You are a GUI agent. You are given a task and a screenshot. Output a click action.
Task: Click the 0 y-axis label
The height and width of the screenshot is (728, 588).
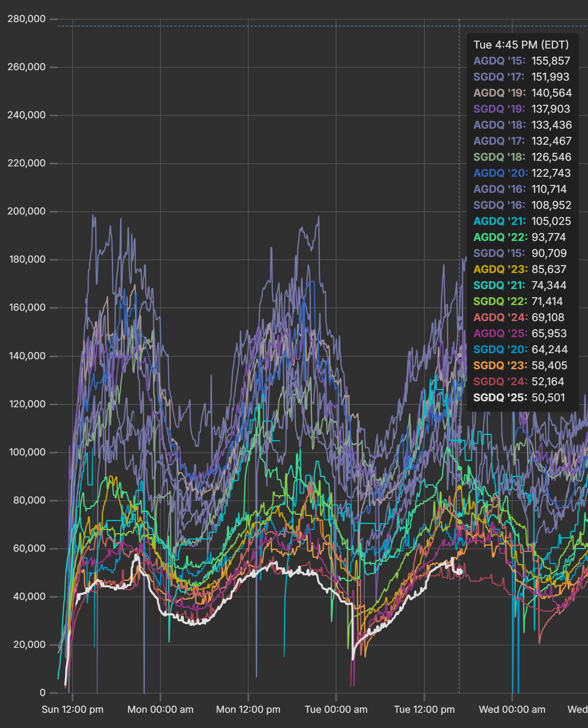pyautogui.click(x=43, y=693)
